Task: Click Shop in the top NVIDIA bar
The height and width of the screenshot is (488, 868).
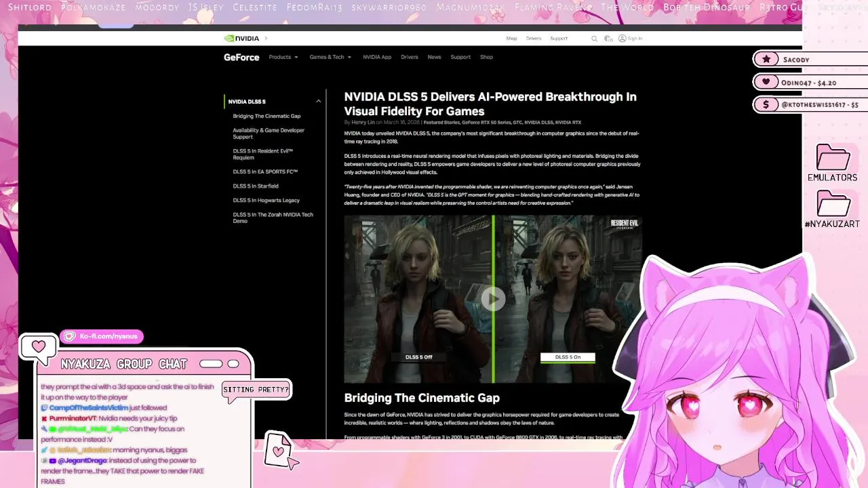Action: (511, 39)
